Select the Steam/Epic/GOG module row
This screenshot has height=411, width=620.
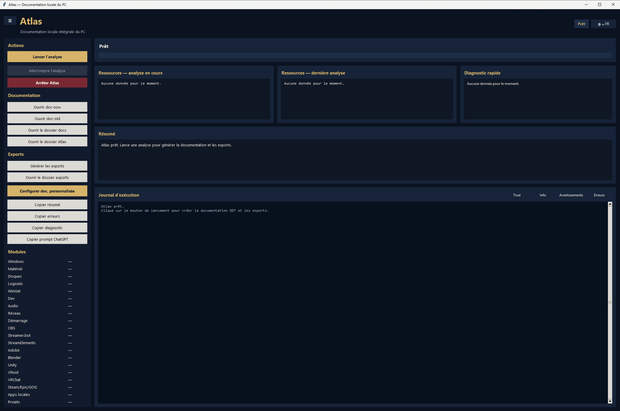coord(40,387)
